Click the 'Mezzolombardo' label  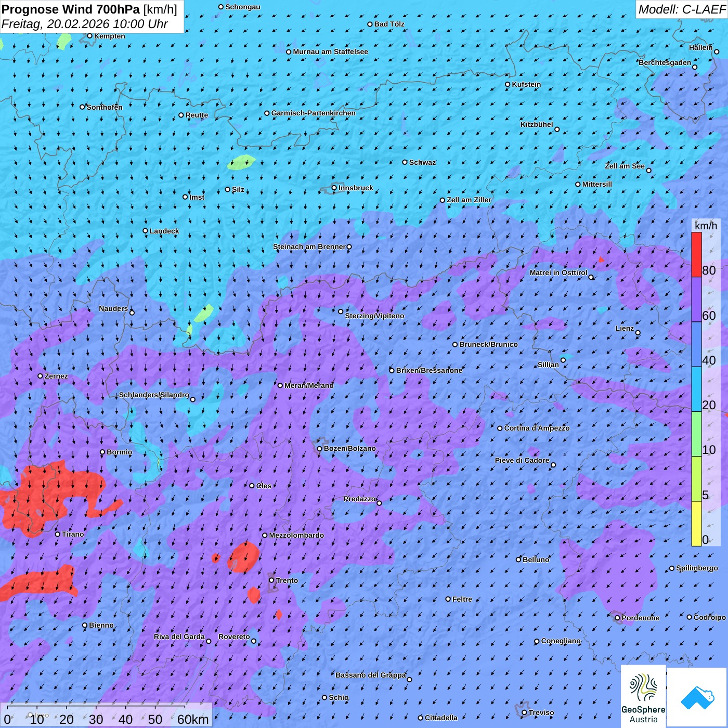point(296,535)
